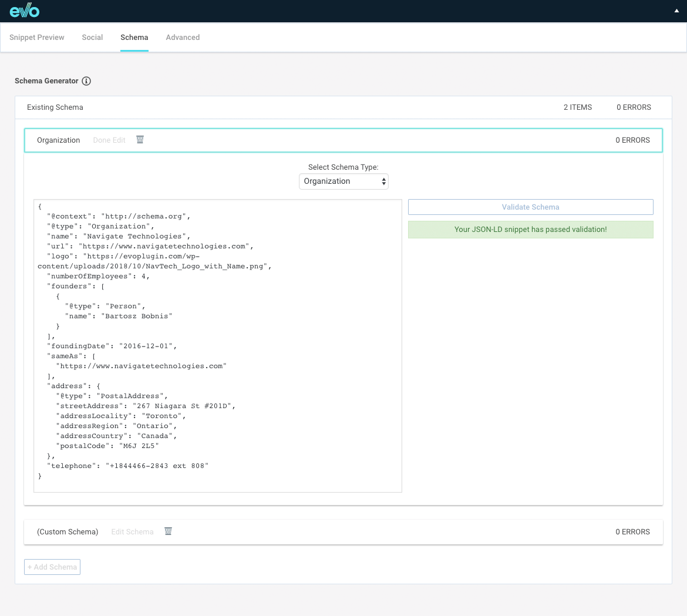This screenshot has height=616, width=687.
Task: Click the Schema Generator heading text
Action: pyautogui.click(x=46, y=81)
